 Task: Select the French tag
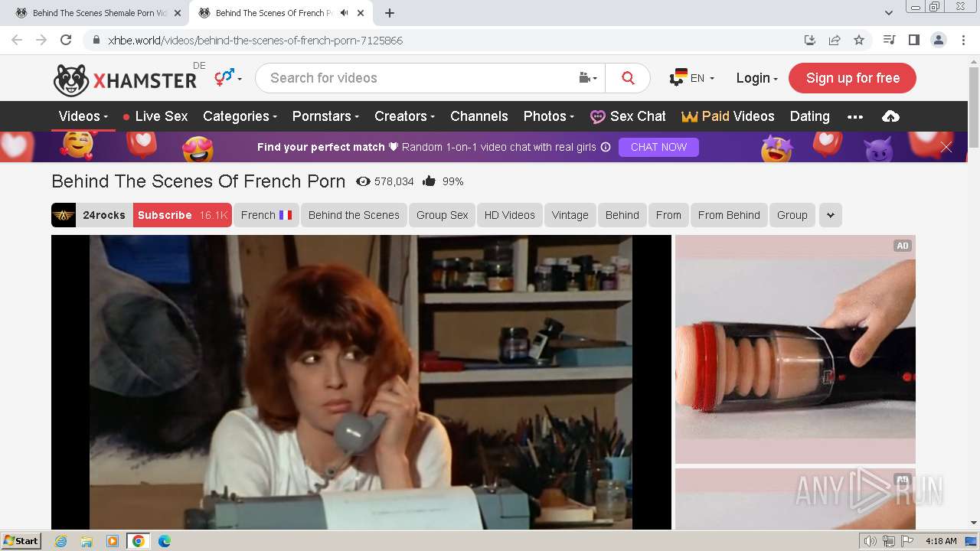266,215
